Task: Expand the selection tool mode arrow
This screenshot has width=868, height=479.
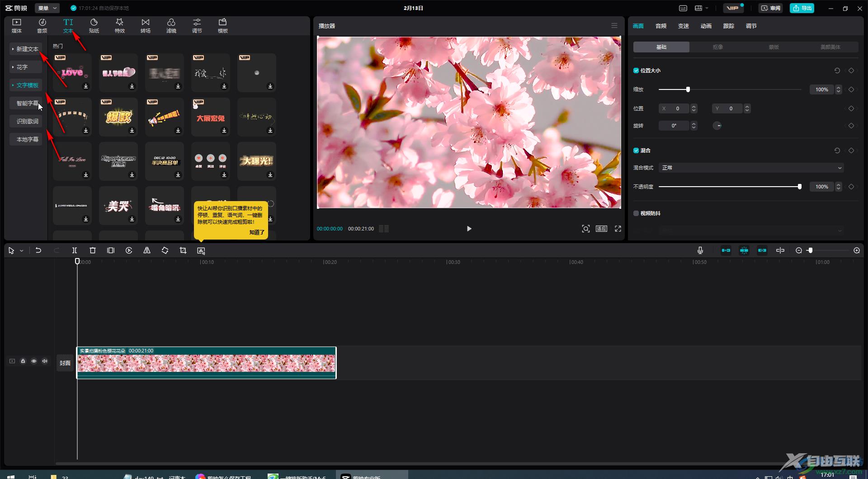Action: click(x=21, y=250)
